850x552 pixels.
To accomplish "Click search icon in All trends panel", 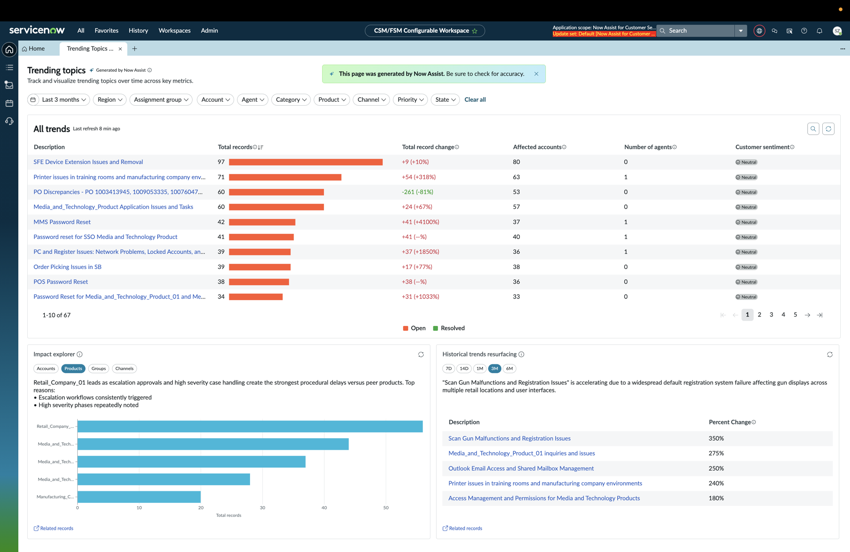I will [x=813, y=129].
